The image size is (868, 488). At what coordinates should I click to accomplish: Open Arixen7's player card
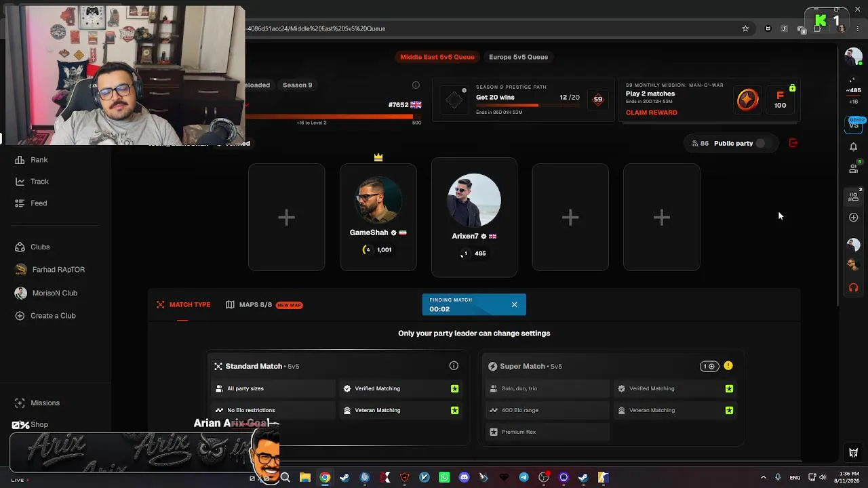474,218
